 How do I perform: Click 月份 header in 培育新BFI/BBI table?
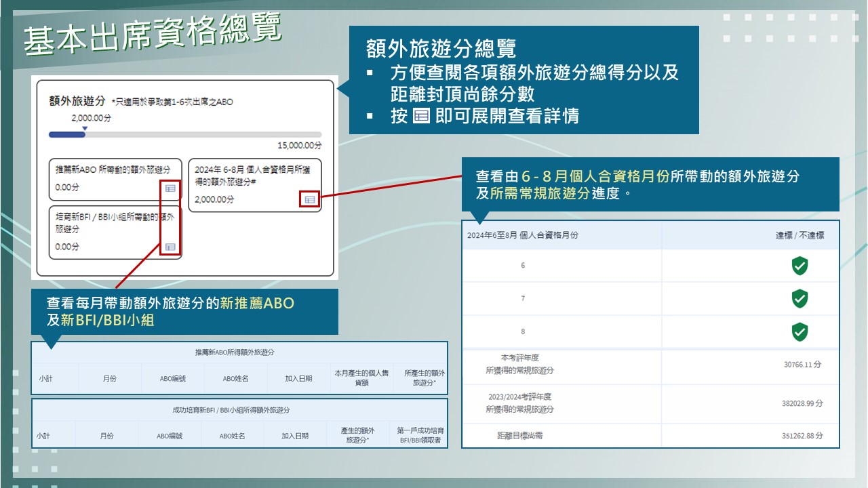tap(106, 436)
